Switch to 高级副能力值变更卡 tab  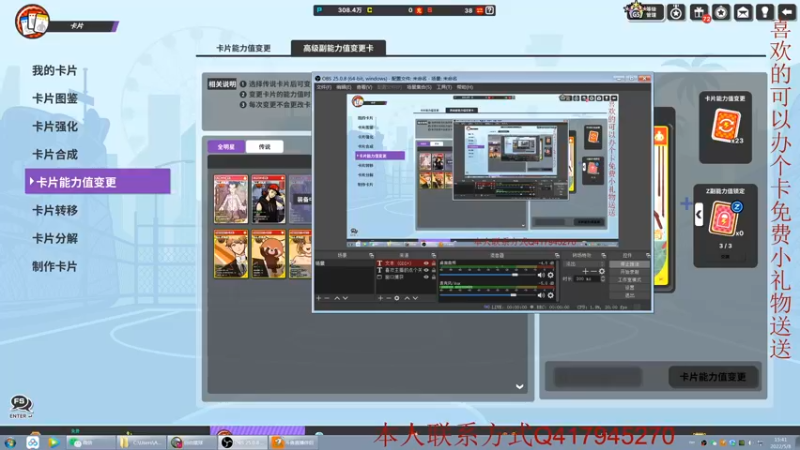tap(338, 48)
